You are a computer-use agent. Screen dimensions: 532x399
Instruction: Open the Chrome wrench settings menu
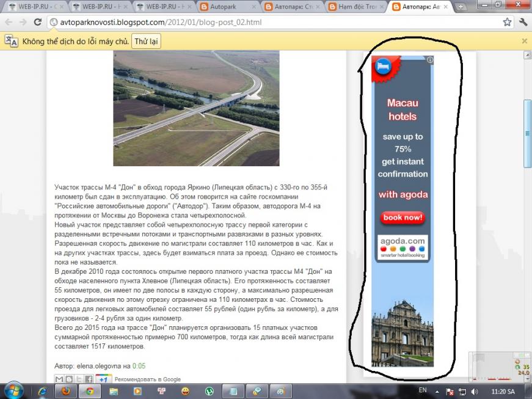tap(523, 22)
